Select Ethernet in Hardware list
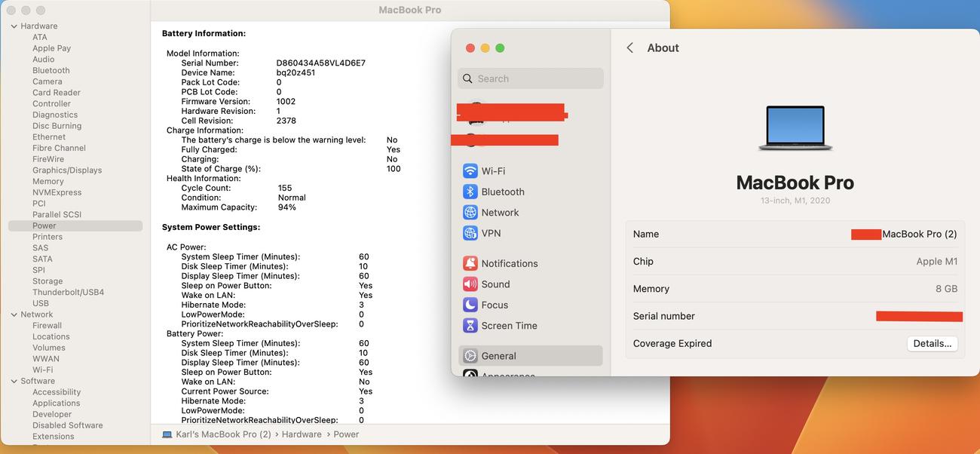 pos(49,137)
